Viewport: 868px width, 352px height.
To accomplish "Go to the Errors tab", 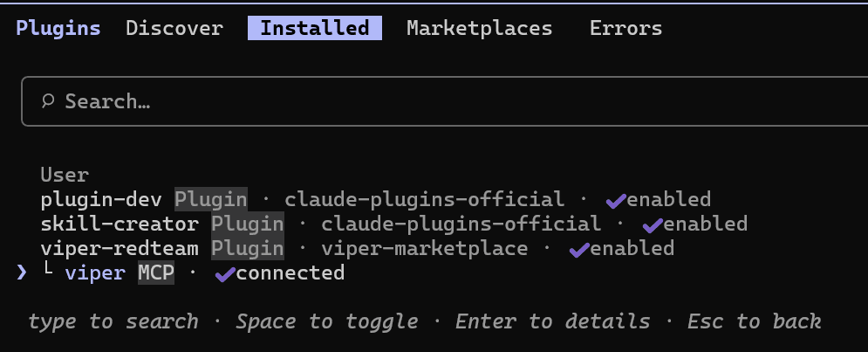I will [625, 28].
